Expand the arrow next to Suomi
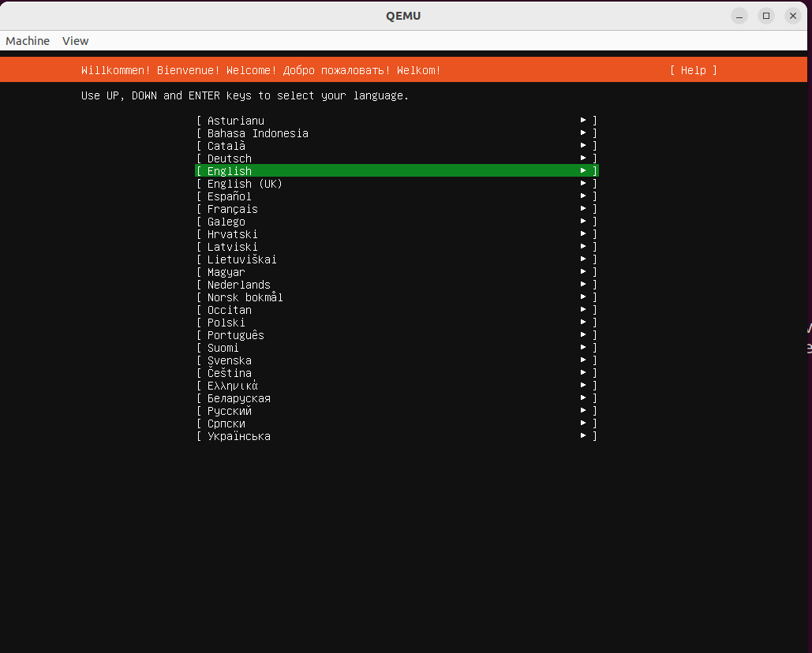This screenshot has height=653, width=812. (583, 347)
